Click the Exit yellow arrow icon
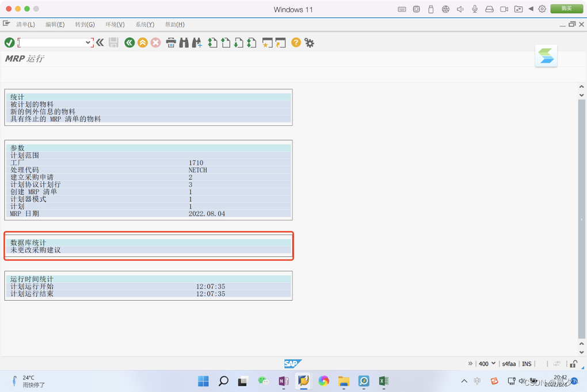The width and height of the screenshot is (587, 392). tap(142, 42)
